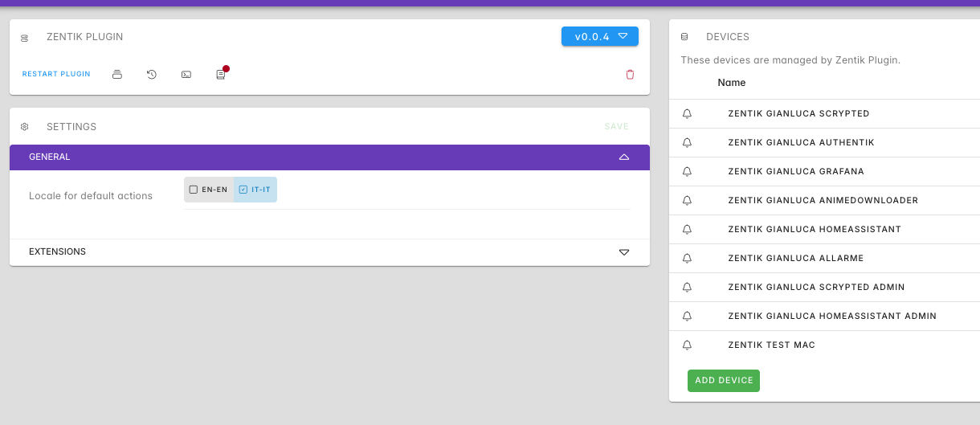Click bell icon for Zentik Gianluca Allarme

pos(687,259)
